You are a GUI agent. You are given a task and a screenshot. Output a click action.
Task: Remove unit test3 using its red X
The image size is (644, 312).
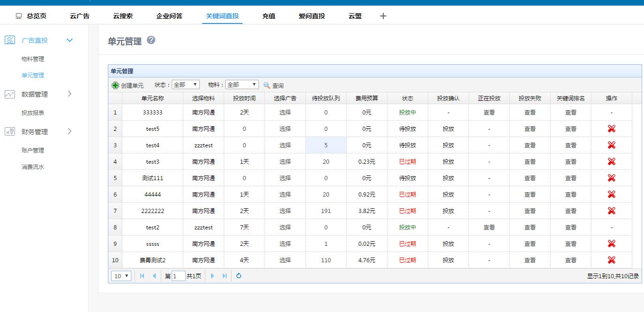[x=611, y=162]
